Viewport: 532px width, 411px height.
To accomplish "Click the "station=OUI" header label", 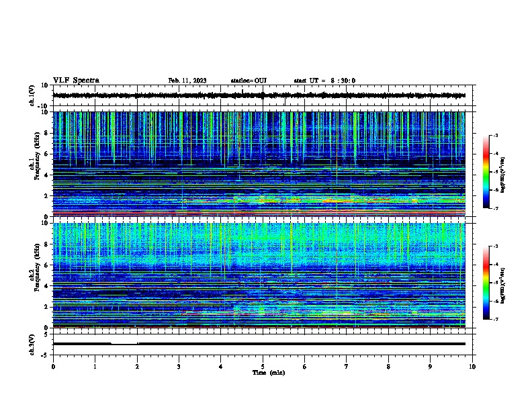I will (249, 81).
